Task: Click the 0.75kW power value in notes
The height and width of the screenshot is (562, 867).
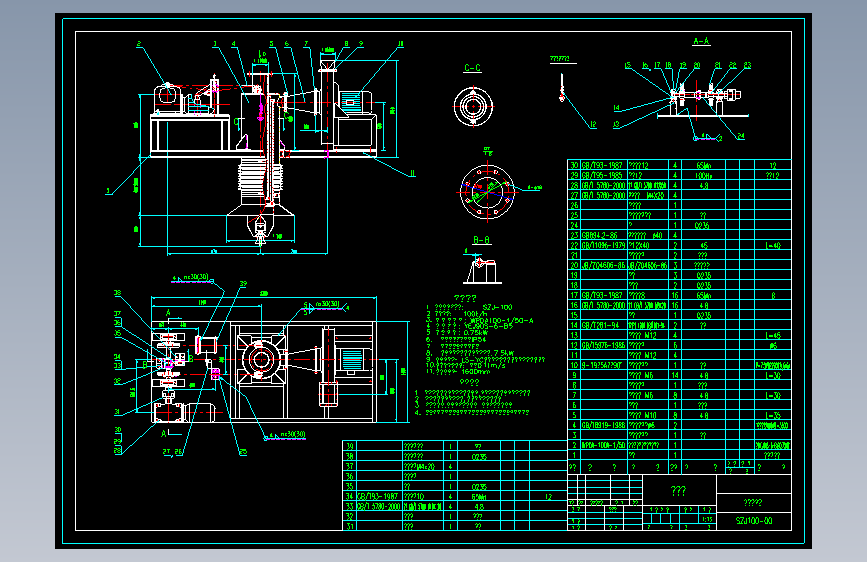Action: click(x=477, y=333)
